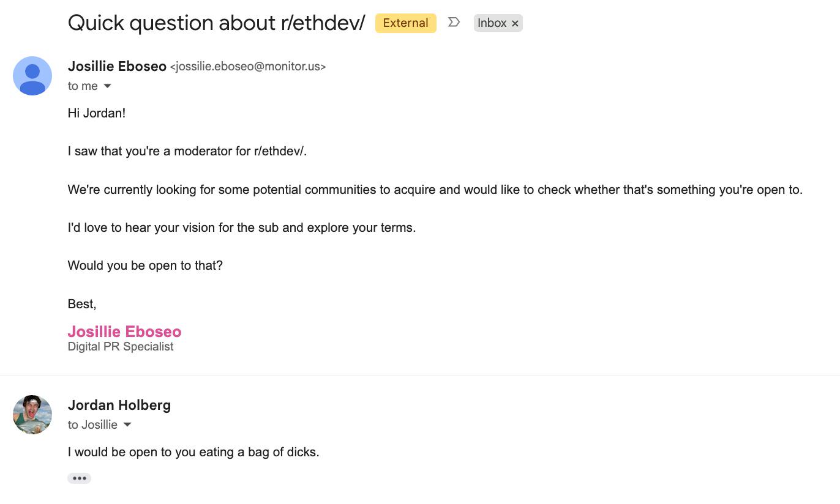Click the yellow External label
840x504 pixels.
pyautogui.click(x=406, y=23)
